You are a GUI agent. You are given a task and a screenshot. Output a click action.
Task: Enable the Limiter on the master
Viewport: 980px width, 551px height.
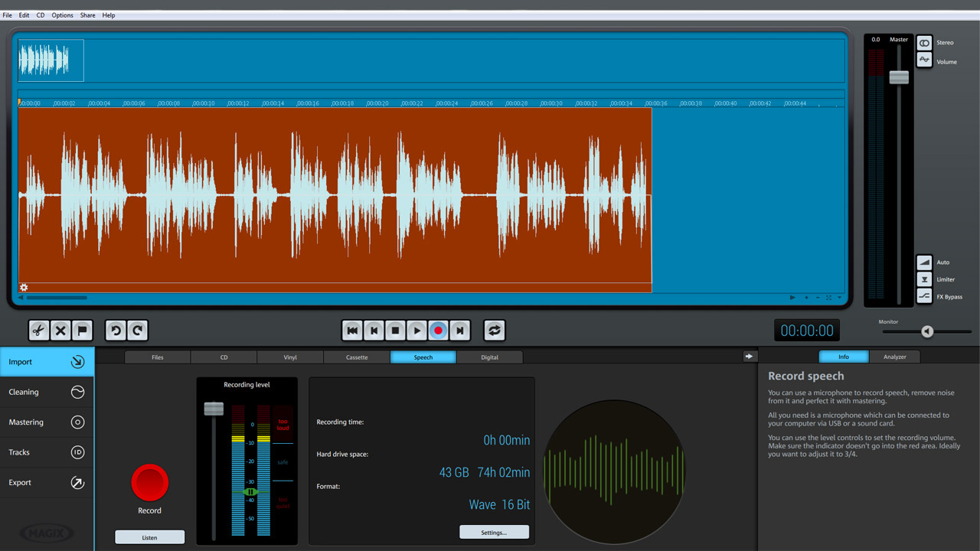(x=925, y=279)
